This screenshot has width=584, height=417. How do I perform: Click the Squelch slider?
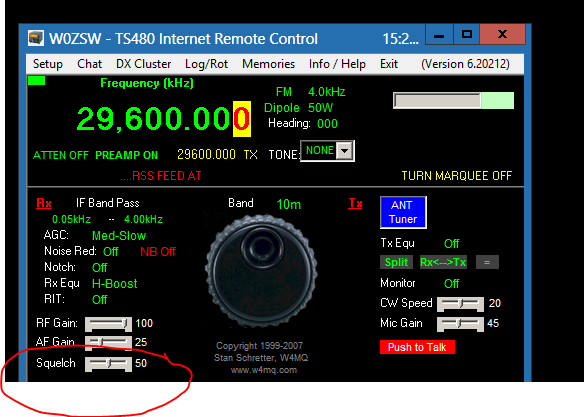(108, 364)
